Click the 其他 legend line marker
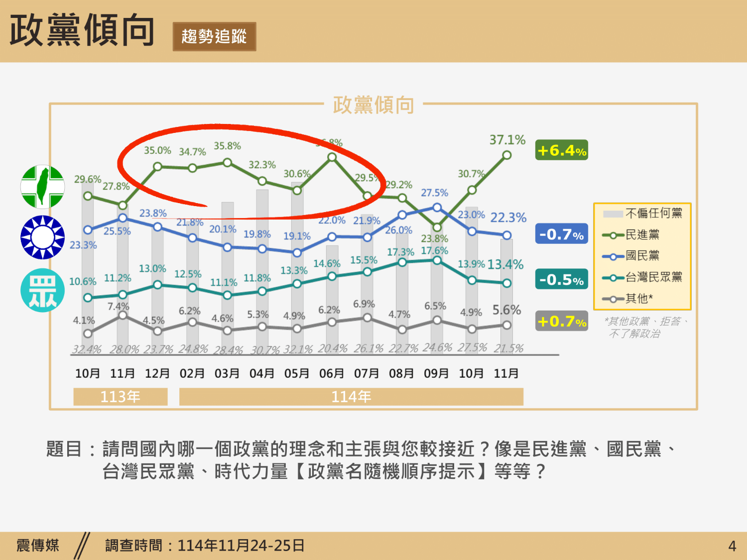 point(613,299)
